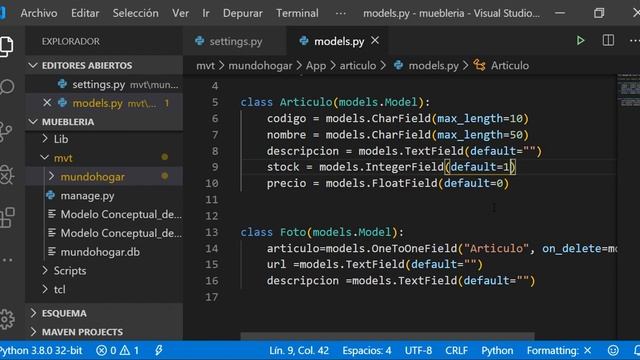Open the Ir menu
Viewport: 640px width, 360px height.
coord(206,13)
